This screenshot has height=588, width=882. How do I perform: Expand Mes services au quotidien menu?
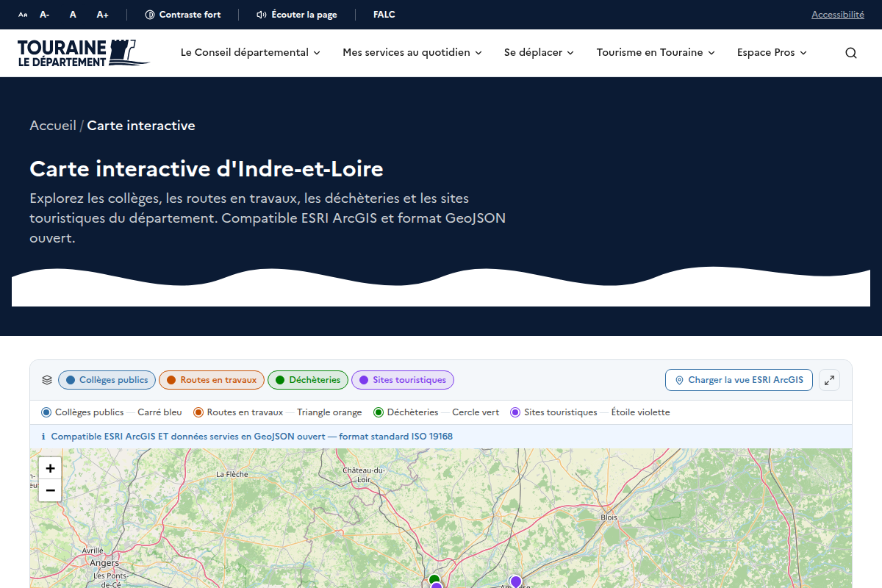pyautogui.click(x=412, y=52)
